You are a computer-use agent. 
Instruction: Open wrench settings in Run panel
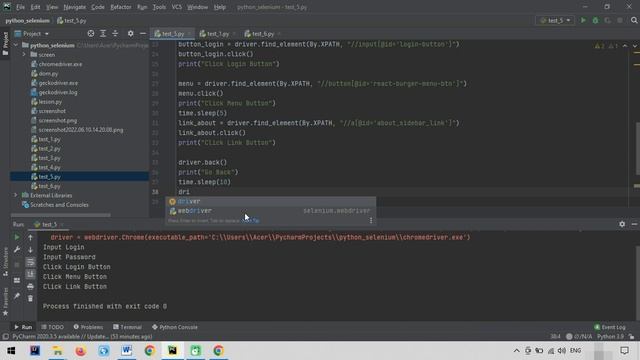[x=17, y=249]
